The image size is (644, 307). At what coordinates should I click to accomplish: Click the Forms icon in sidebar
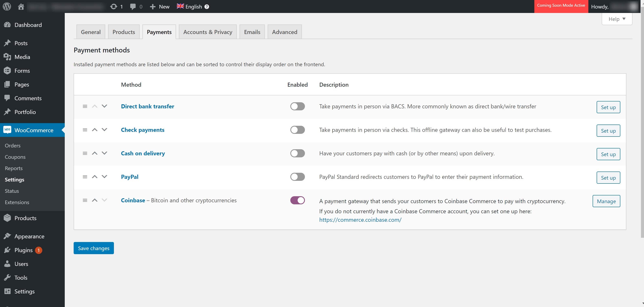point(7,70)
